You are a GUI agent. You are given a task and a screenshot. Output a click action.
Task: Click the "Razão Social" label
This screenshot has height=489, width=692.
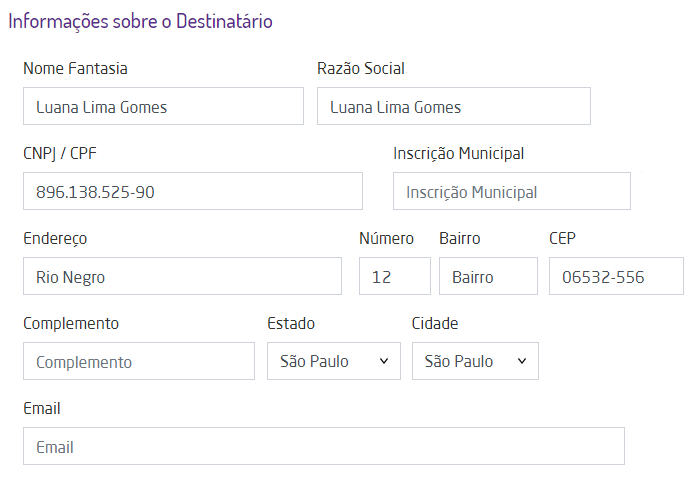(x=360, y=68)
